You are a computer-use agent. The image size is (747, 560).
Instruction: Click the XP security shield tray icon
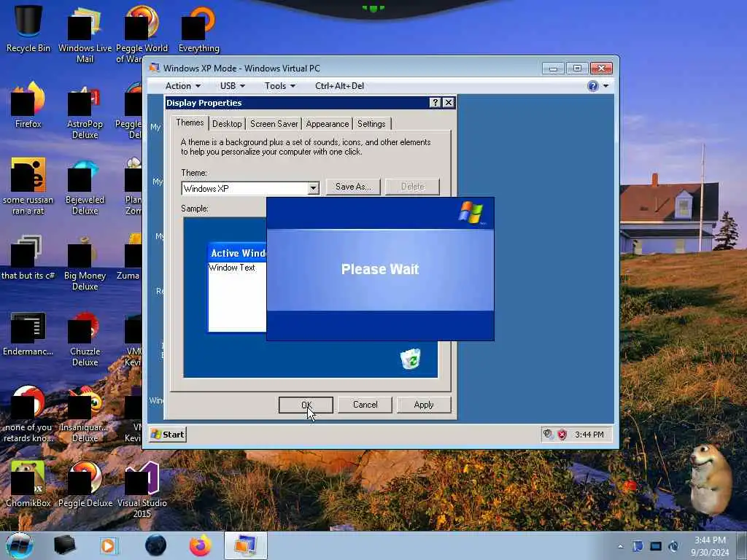pyautogui.click(x=562, y=435)
